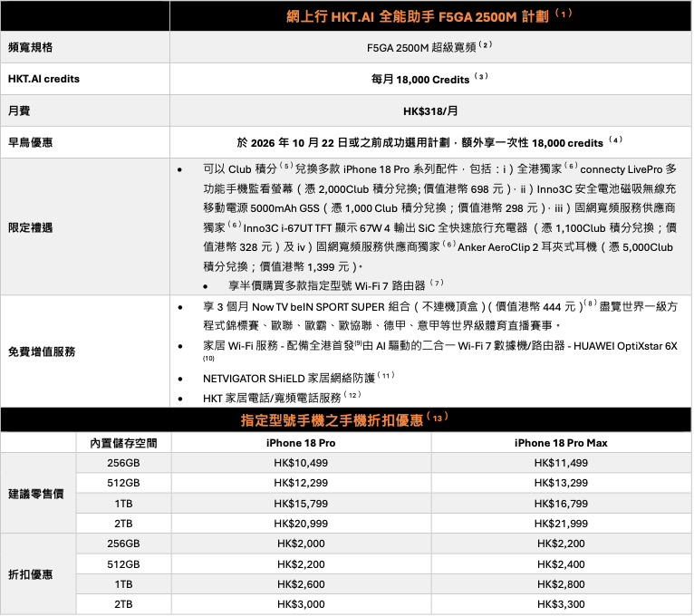The width and height of the screenshot is (694, 616).
Task: Click the 'HK$2,800' discount cell
Action: [x=561, y=584]
